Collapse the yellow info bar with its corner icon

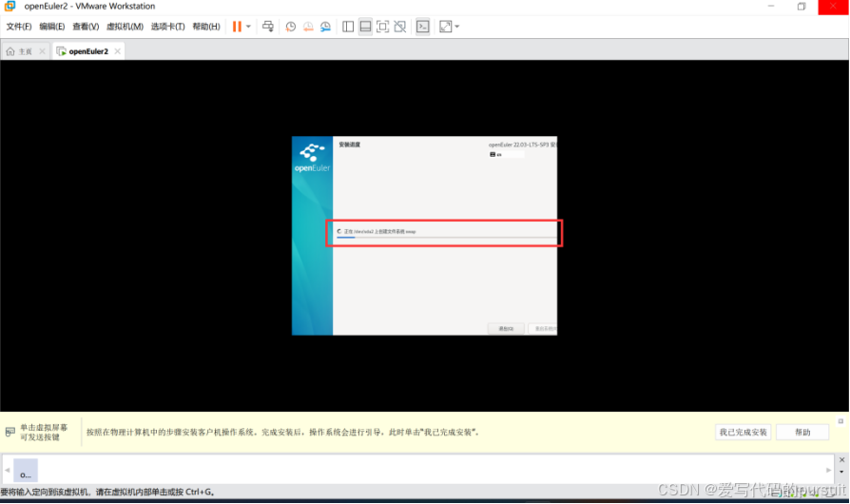pyautogui.click(x=840, y=421)
